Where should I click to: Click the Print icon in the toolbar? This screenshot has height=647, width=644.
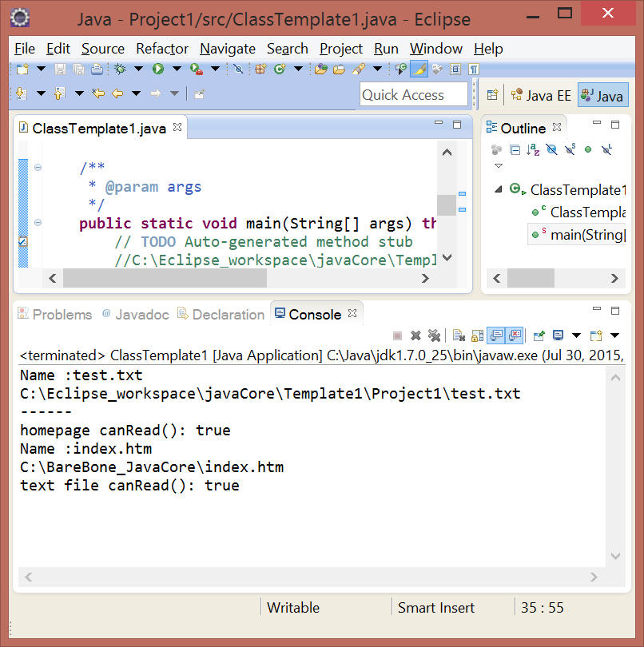(x=97, y=69)
